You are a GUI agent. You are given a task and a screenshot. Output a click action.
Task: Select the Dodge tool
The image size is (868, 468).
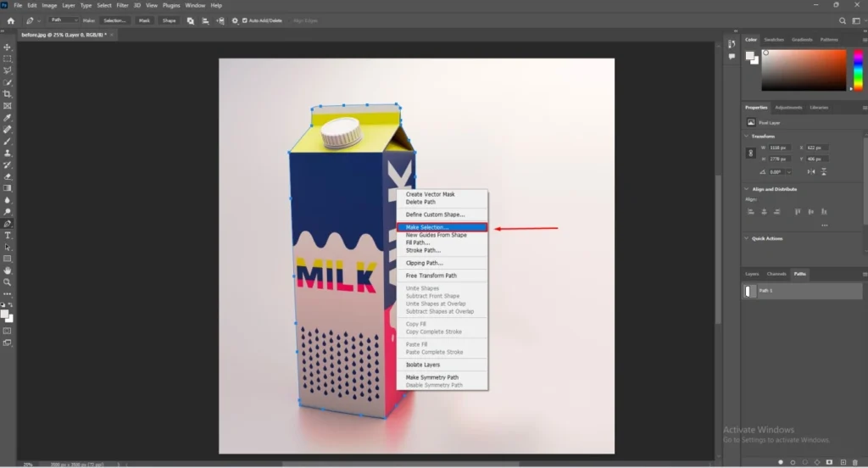(x=7, y=212)
